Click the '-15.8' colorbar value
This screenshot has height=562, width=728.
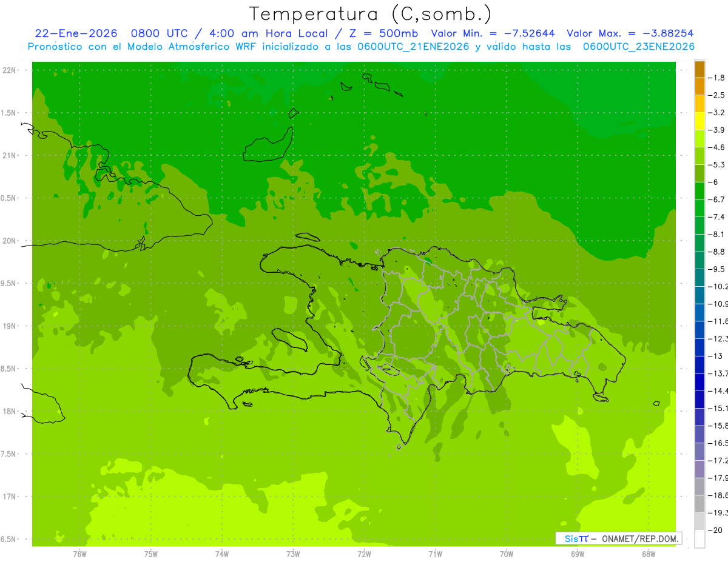718,426
